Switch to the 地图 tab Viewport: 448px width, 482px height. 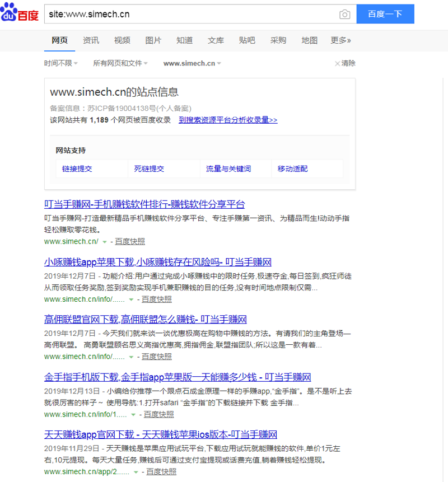pyautogui.click(x=309, y=40)
